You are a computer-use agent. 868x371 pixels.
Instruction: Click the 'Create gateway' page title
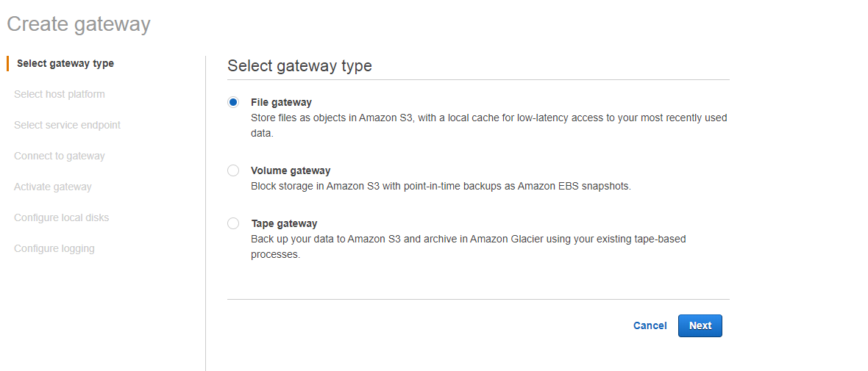pos(79,24)
